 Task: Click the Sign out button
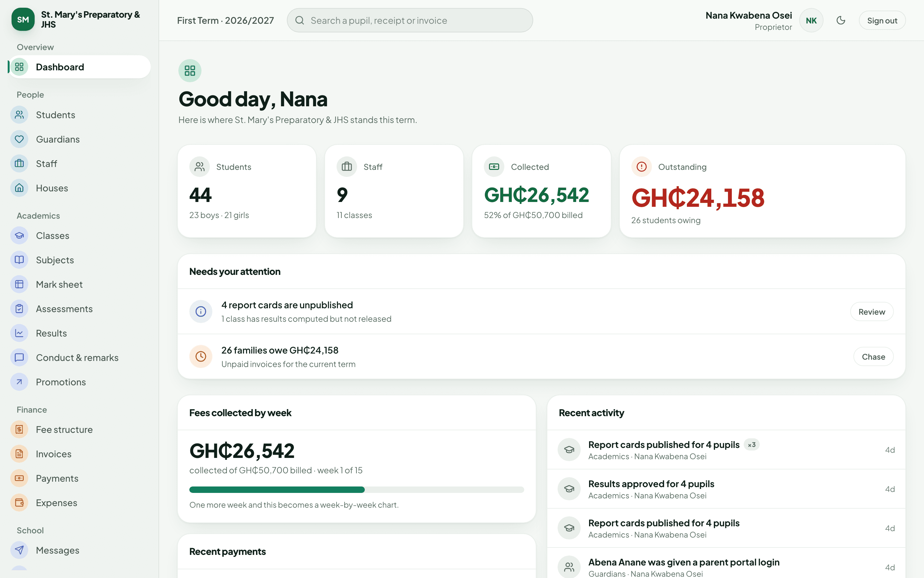(882, 21)
